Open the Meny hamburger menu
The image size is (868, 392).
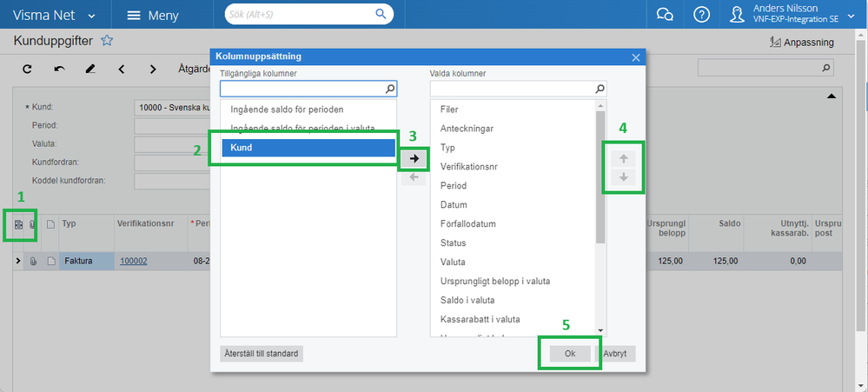(153, 16)
